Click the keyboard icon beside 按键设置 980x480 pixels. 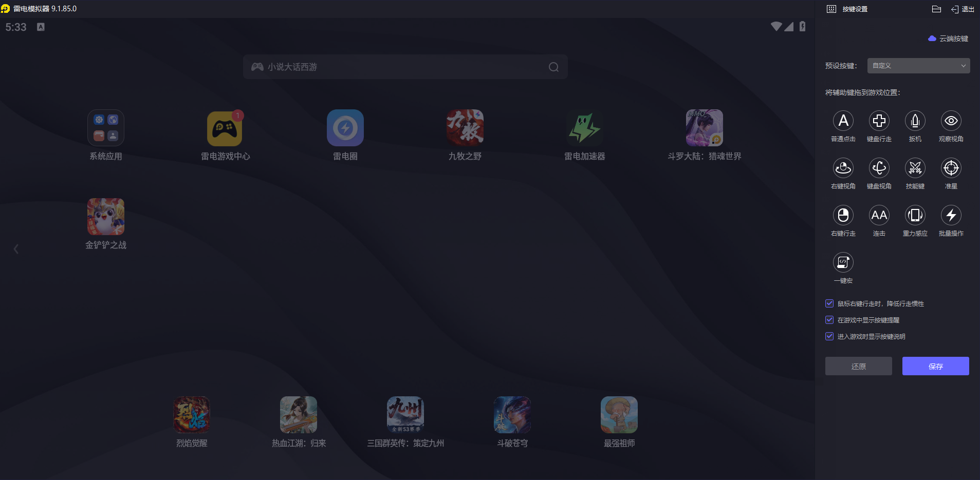click(831, 9)
